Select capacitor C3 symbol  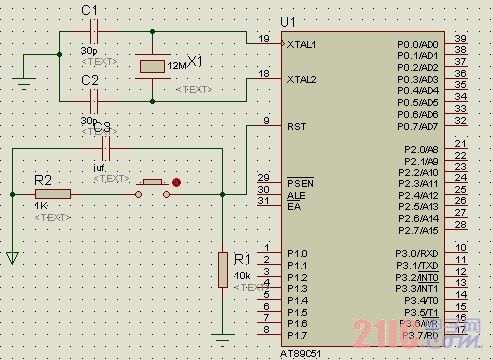[x=106, y=149]
